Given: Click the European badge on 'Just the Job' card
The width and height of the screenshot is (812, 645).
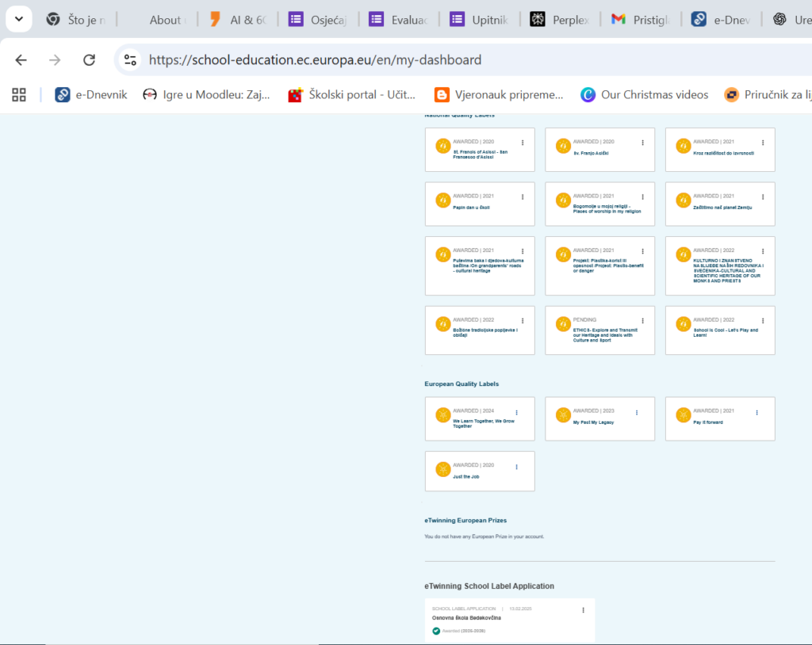Looking at the screenshot, I should [443, 469].
